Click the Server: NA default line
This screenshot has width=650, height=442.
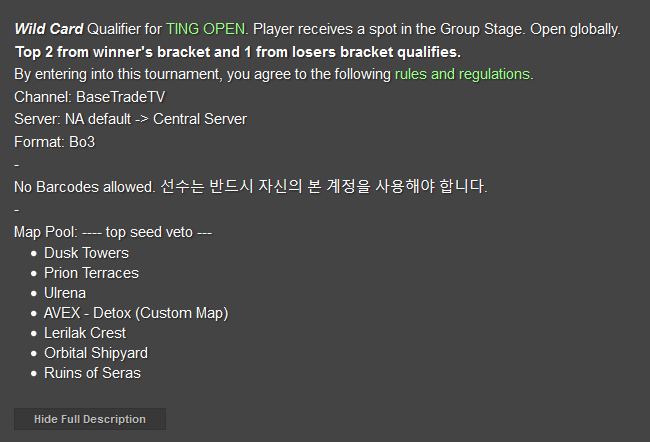pyautogui.click(x=131, y=119)
